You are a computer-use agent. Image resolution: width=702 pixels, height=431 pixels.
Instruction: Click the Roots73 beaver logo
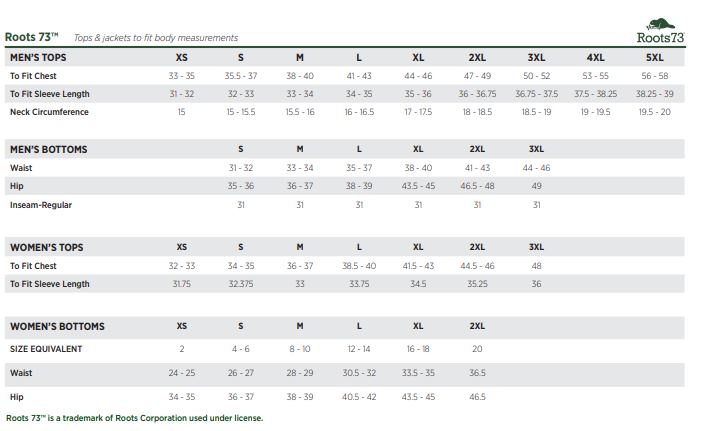click(660, 31)
